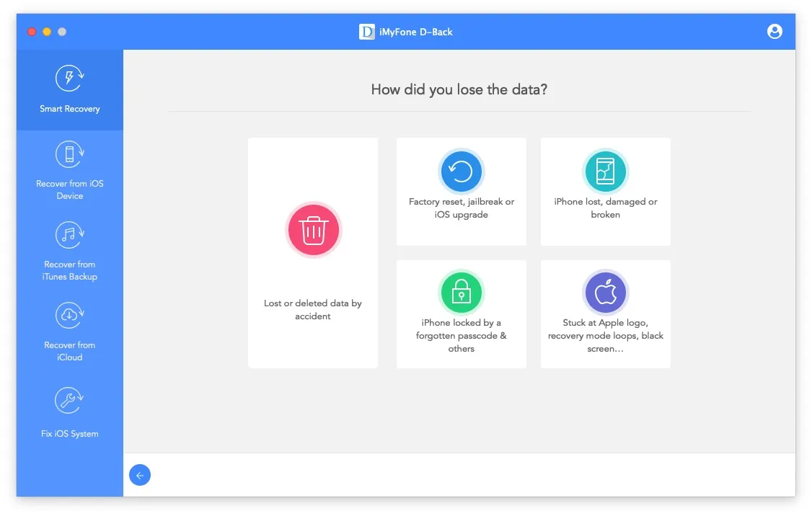Open the Recover from iTunes Backup icon
The image size is (812, 516).
[x=70, y=234]
